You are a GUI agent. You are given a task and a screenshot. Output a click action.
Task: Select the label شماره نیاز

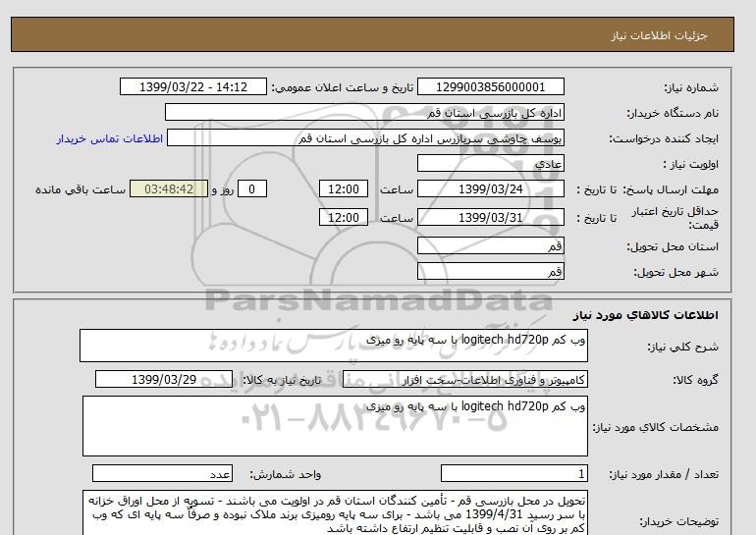pyautogui.click(x=691, y=87)
